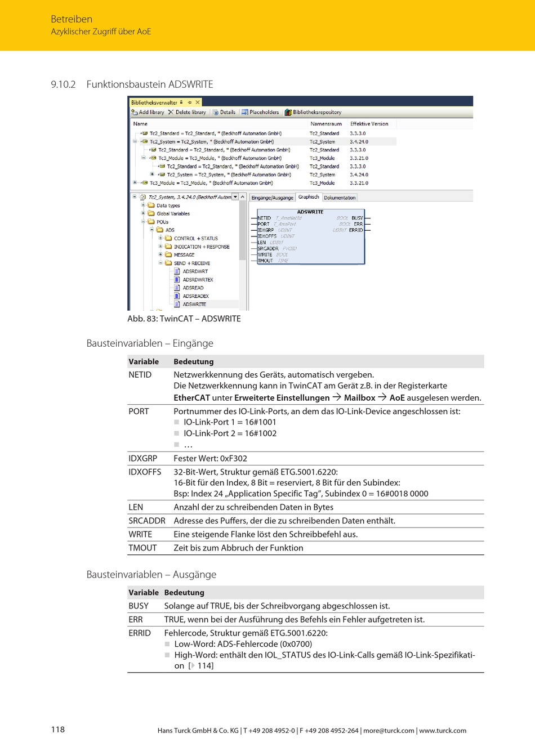
Task: Click the ADSREADEX function block icon
Action: pos(177,296)
